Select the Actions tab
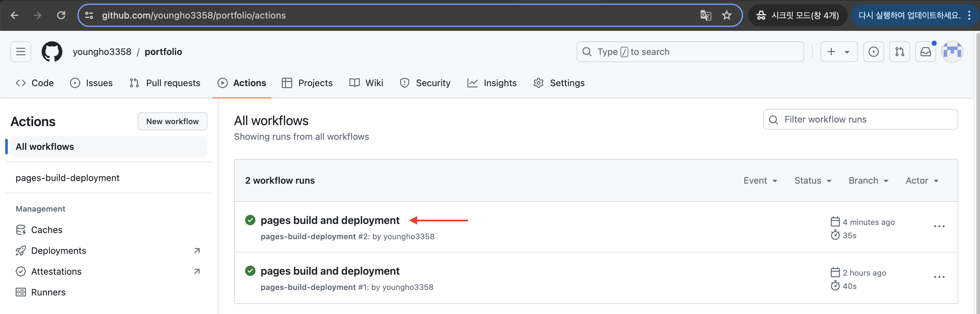 pos(242,83)
